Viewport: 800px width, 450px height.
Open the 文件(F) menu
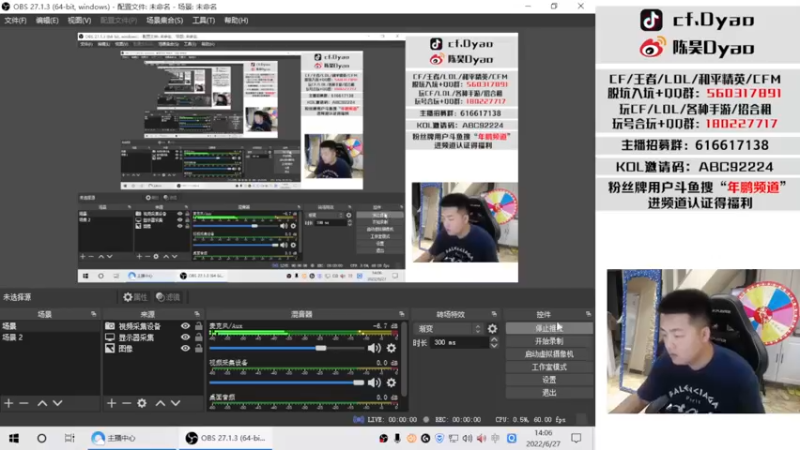(x=15, y=20)
